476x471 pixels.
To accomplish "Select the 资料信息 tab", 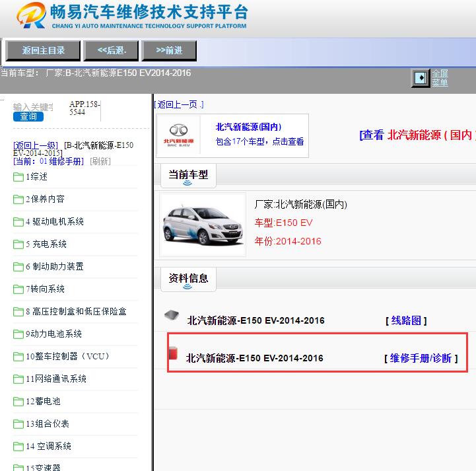I will point(188,279).
